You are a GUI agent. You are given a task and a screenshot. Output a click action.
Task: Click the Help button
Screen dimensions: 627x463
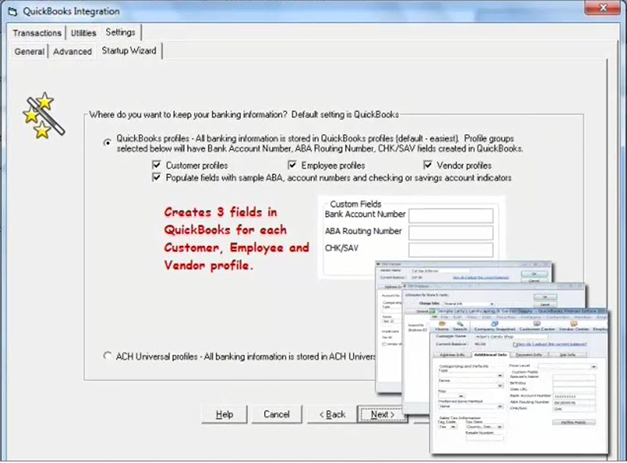click(224, 414)
